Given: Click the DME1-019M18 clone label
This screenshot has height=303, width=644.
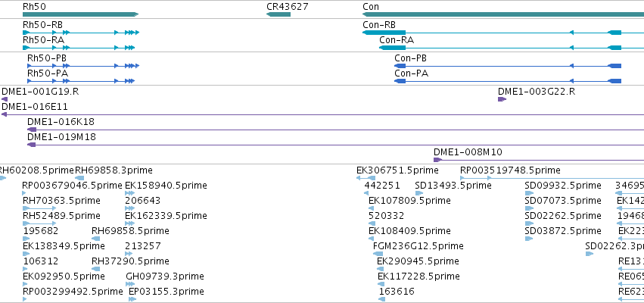Looking at the screenshot, I should (x=61, y=137).
